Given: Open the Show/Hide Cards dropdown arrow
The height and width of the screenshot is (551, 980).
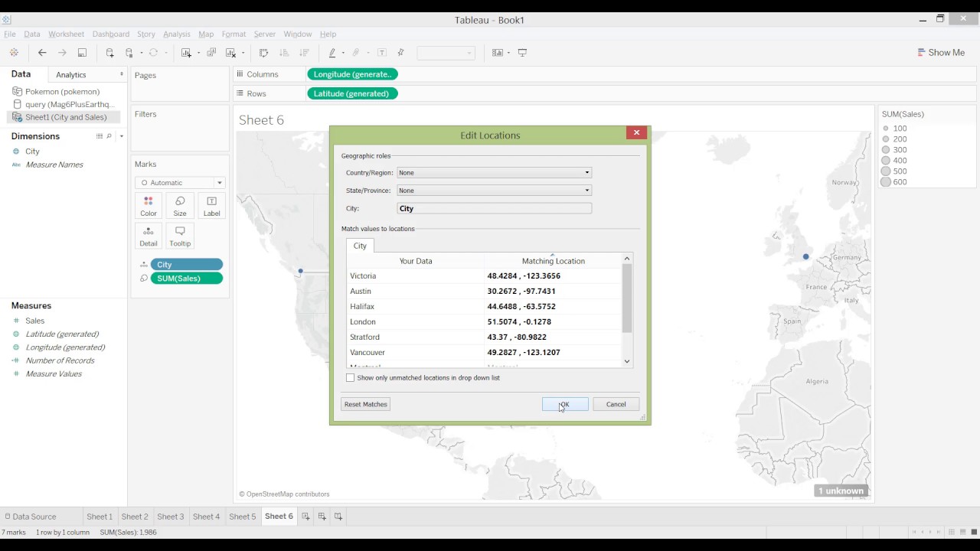Looking at the screenshot, I should click(508, 53).
